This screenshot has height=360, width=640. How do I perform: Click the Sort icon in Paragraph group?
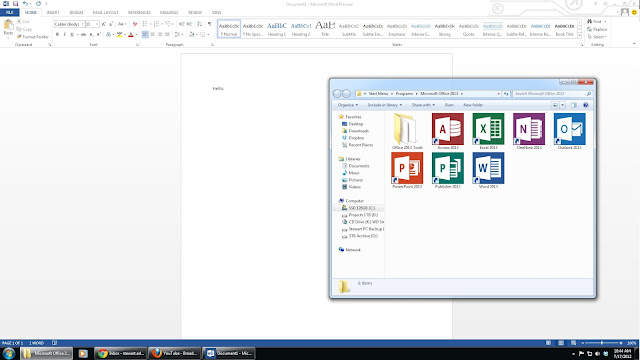click(200, 24)
